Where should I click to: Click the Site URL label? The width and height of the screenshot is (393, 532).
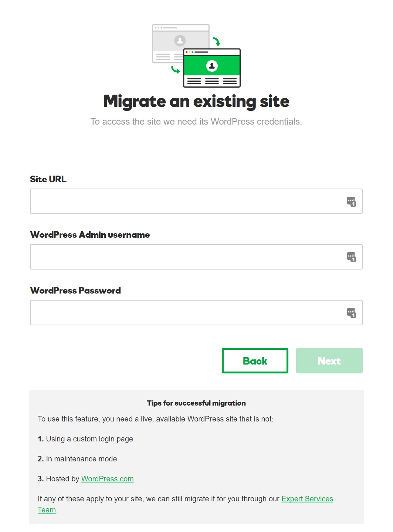tap(48, 179)
